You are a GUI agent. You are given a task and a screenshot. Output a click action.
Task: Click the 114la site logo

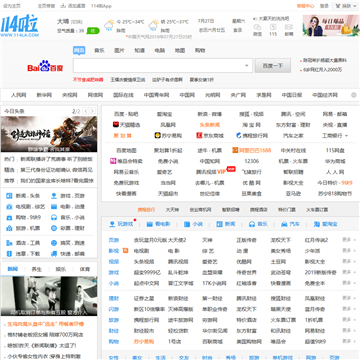(x=20, y=26)
